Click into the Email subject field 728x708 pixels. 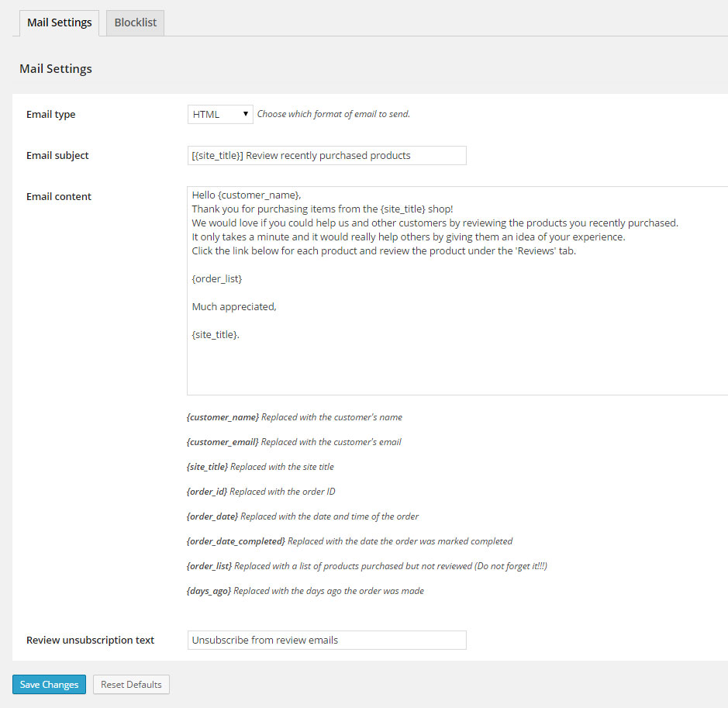[x=326, y=155]
